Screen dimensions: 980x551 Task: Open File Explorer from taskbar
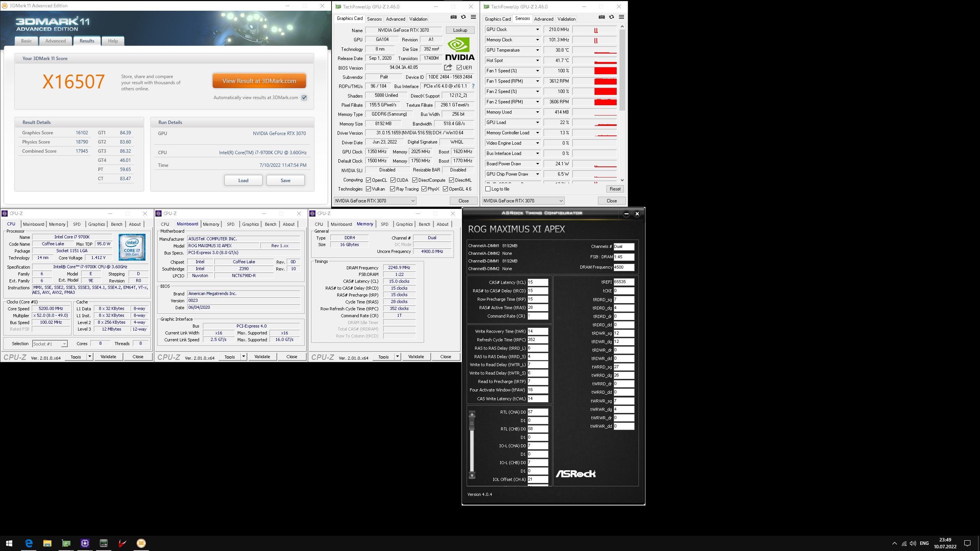(x=47, y=543)
